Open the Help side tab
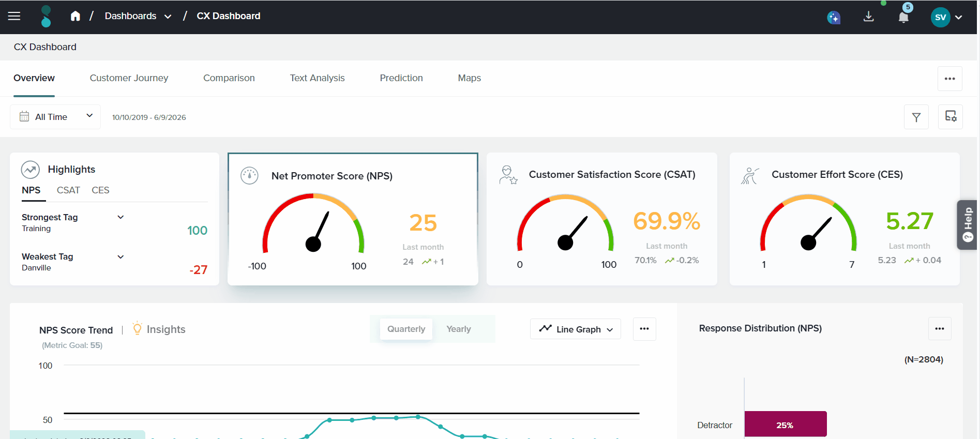This screenshot has height=439, width=980. pos(968,225)
